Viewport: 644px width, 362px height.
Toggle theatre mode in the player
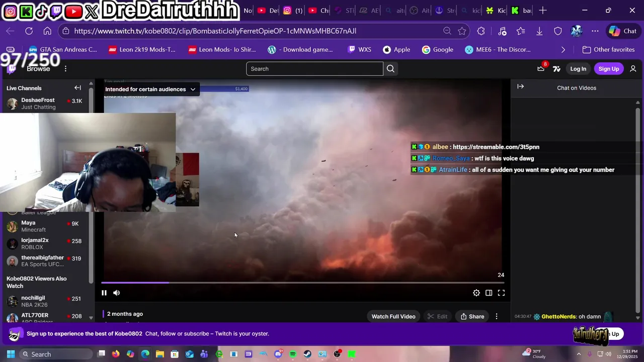point(489,293)
